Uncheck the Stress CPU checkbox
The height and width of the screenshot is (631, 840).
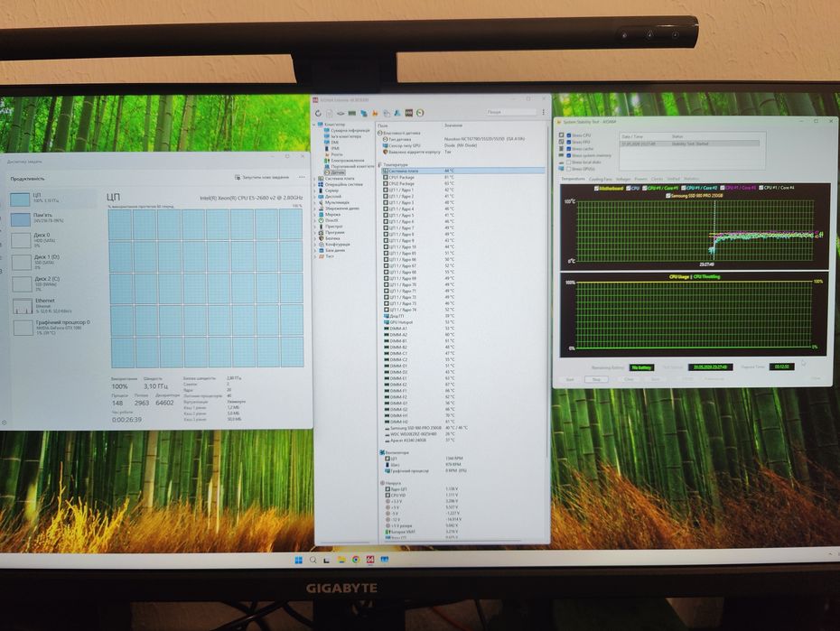tap(568, 135)
